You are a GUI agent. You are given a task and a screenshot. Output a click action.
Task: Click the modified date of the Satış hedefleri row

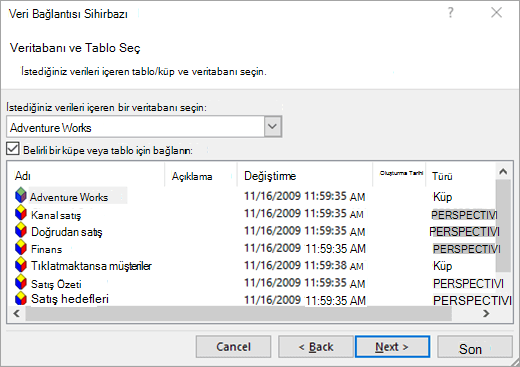(305, 300)
